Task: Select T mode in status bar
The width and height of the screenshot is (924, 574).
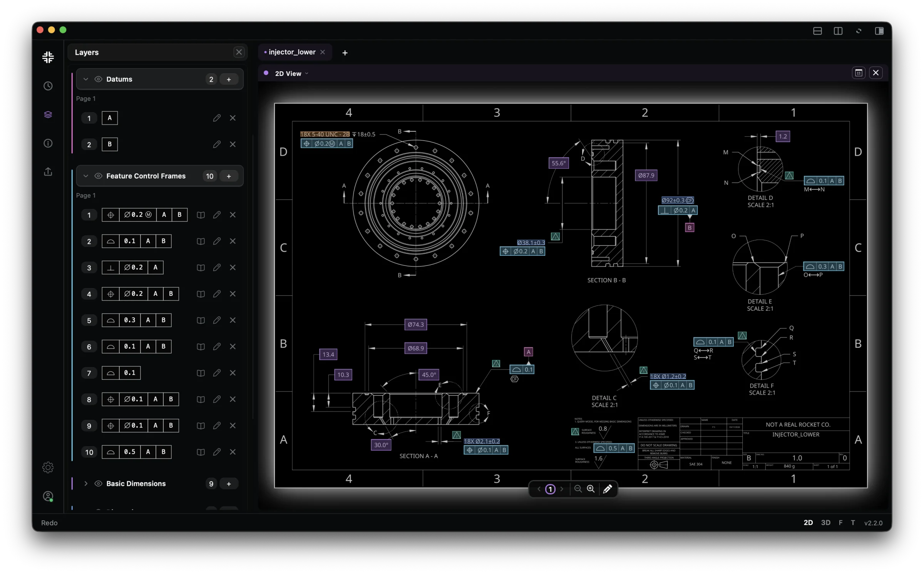Action: [853, 522]
